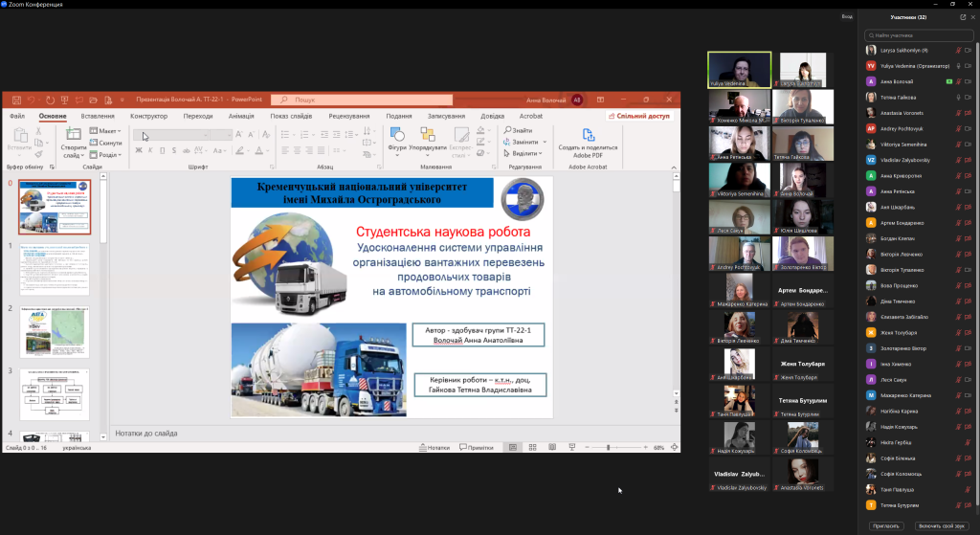980x535 pixels.
Task: Toggle bold Ж formatting
Action: point(139,150)
